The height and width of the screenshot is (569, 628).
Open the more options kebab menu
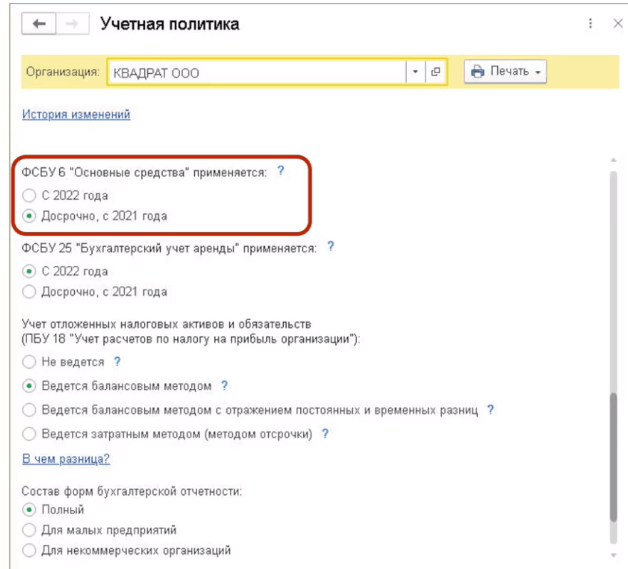[x=592, y=23]
